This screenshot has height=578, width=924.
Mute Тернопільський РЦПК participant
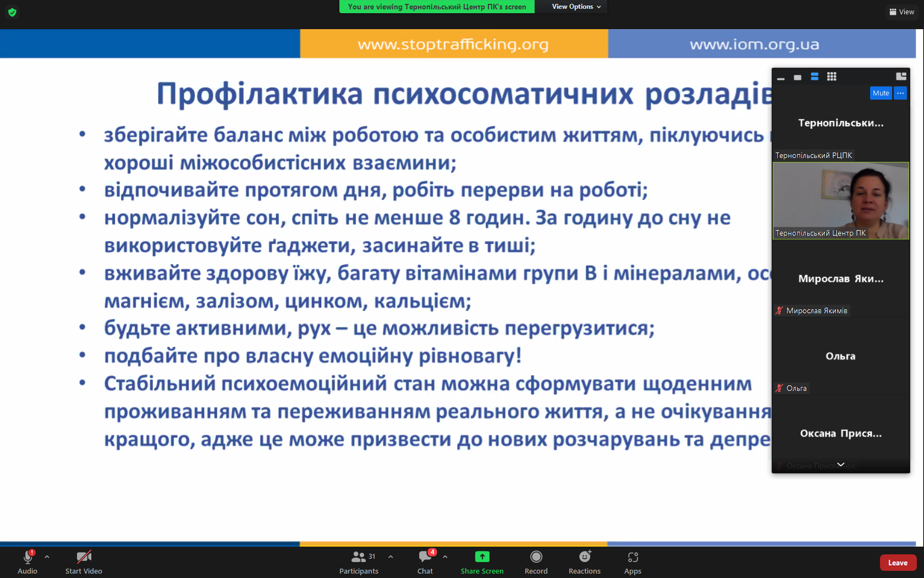point(881,93)
